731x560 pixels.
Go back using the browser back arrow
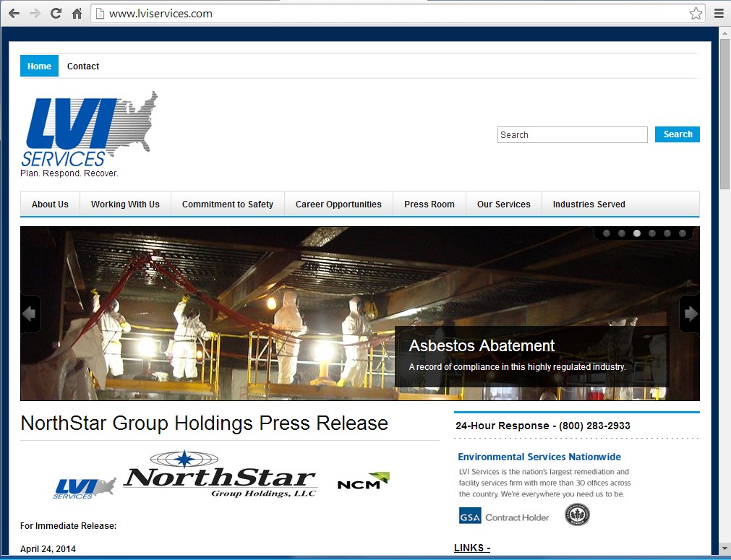click(14, 14)
